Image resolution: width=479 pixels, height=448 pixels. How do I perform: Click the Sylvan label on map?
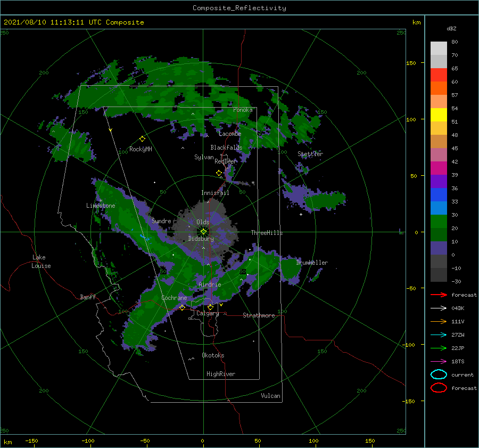pyautogui.click(x=204, y=157)
